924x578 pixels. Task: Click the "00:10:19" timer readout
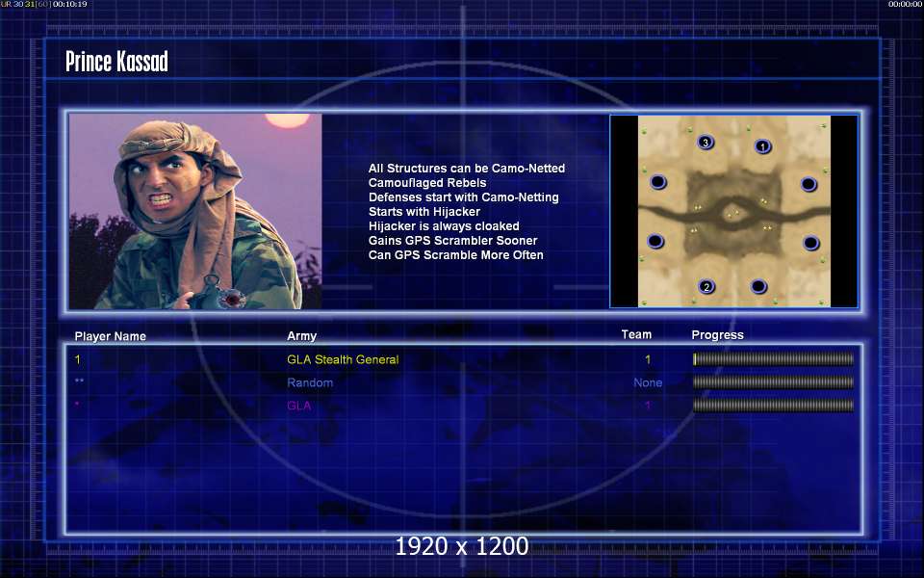click(69, 4)
